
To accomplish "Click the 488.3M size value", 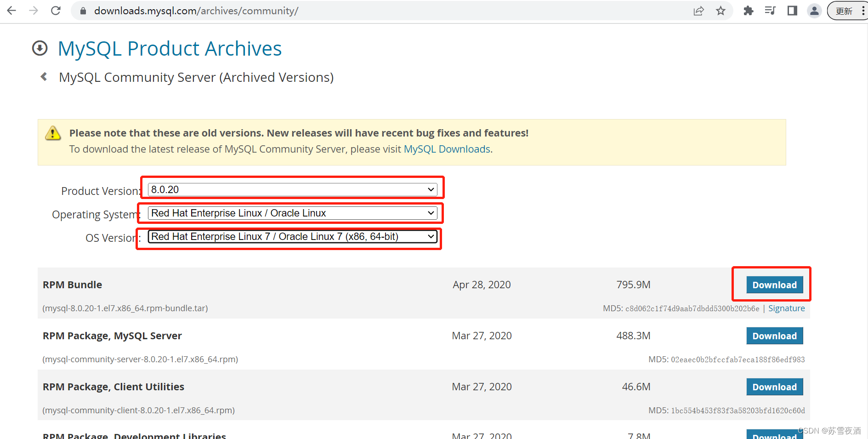I will point(633,336).
